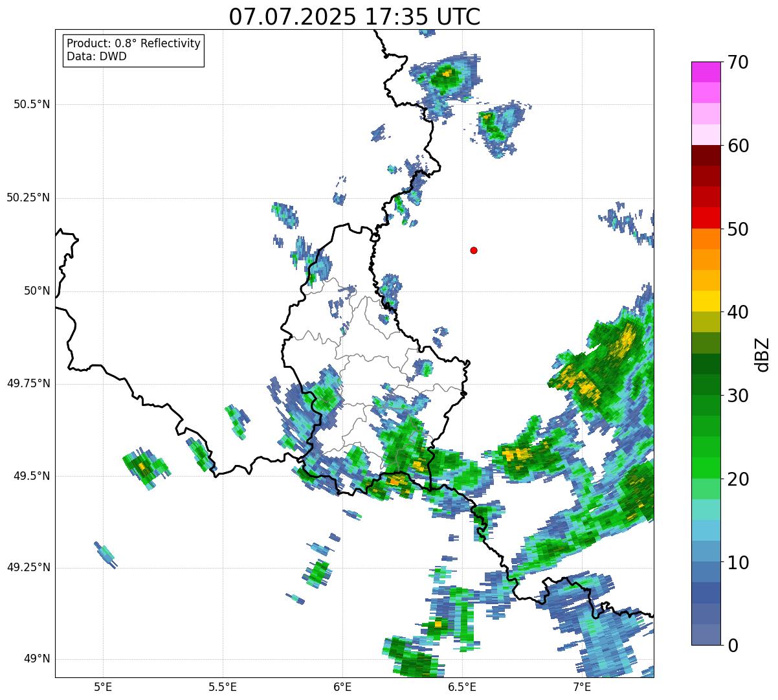
Task: Click the dBZ colorbar label
Action: tap(762, 354)
